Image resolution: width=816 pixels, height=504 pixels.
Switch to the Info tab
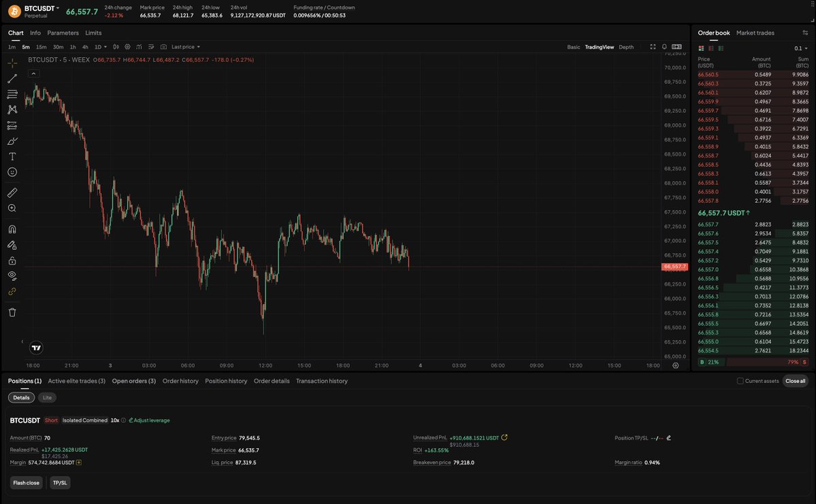[x=35, y=33]
